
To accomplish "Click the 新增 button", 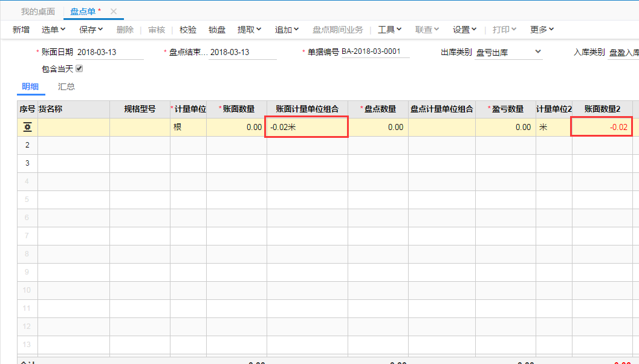I will (x=21, y=30).
